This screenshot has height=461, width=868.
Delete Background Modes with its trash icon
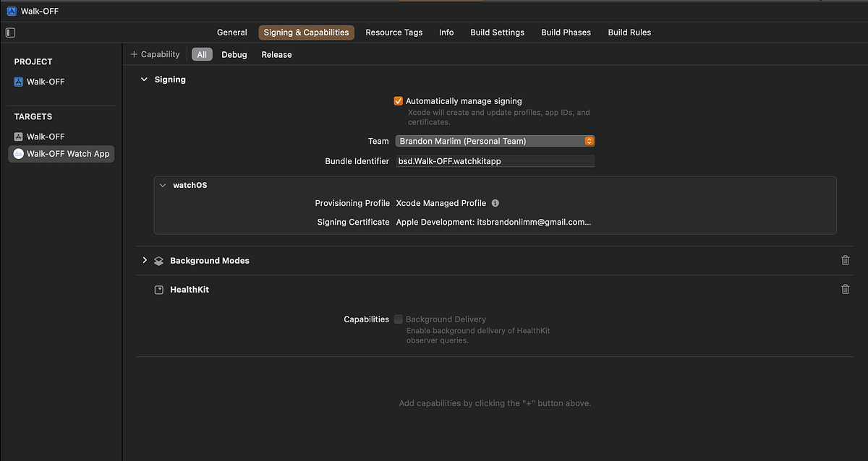coord(845,260)
